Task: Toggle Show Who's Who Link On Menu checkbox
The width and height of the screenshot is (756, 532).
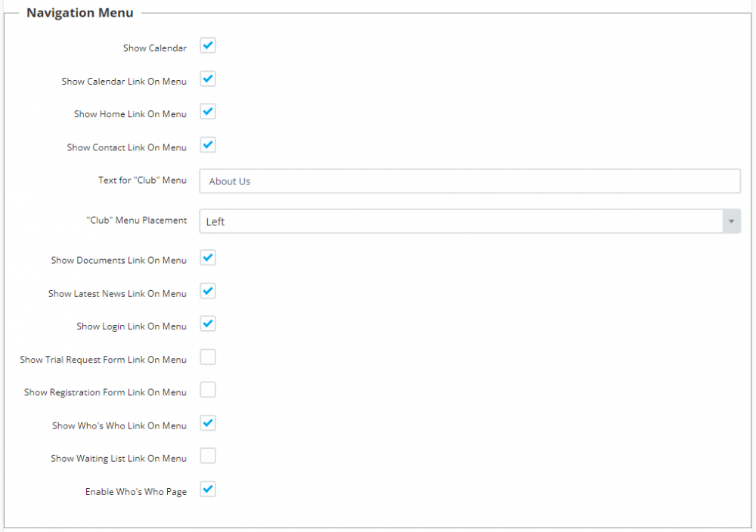Action: 208,423
